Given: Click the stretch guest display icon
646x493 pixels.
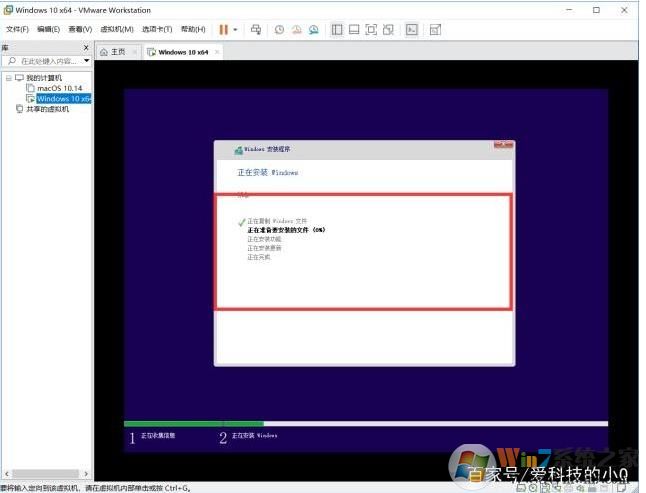Looking at the screenshot, I should 435,30.
